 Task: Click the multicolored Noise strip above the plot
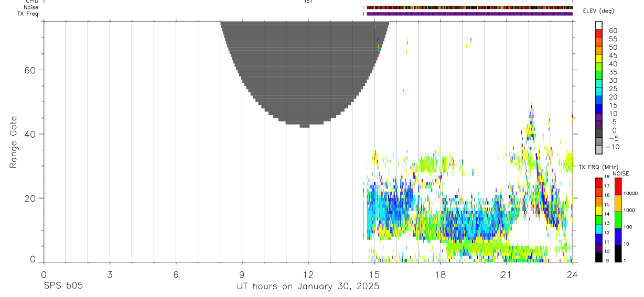(x=469, y=7)
